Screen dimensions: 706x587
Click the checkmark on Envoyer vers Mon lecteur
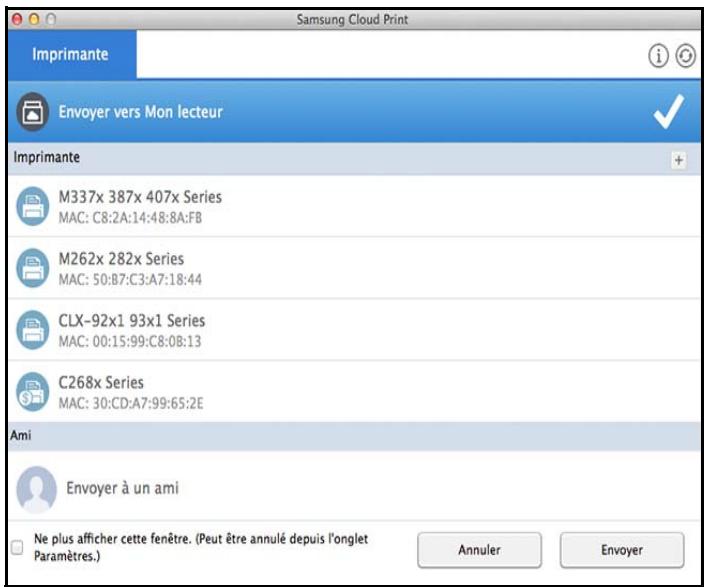(x=670, y=112)
